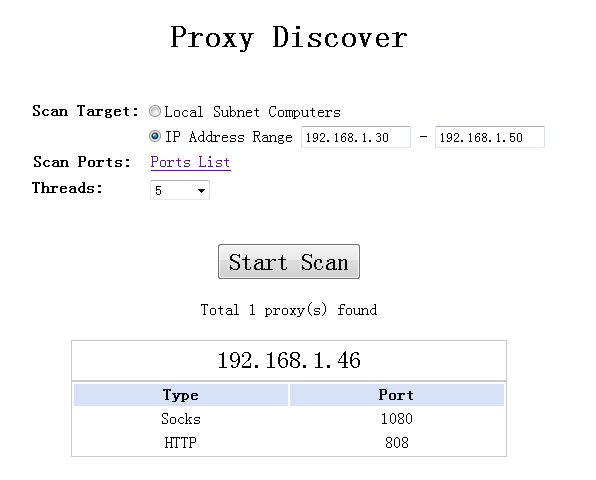Click the Total 1 proxy(s) found text

point(289,310)
